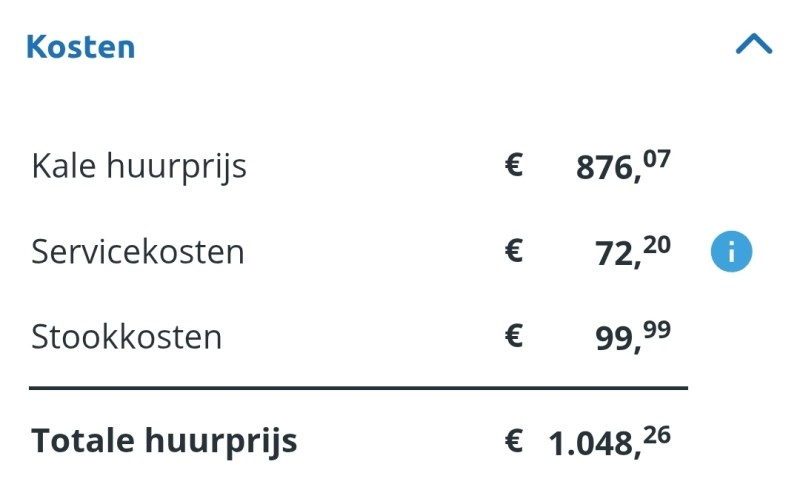Click the euro sign beside Kale huurprijs
The height and width of the screenshot is (487, 800).
(514, 165)
